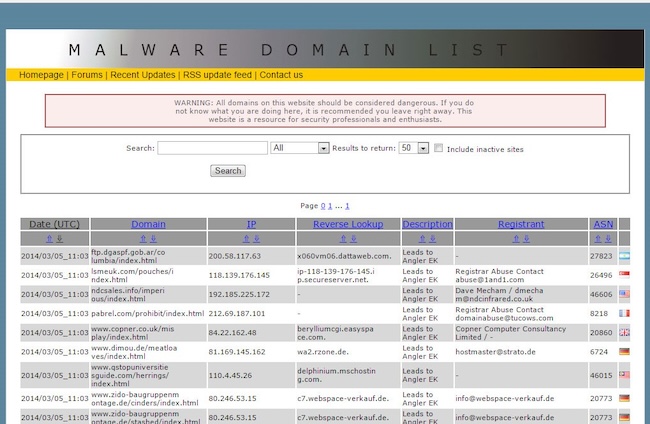This screenshot has height=424, width=650.
Task: Open the search field type dropdown showing All
Action: pyautogui.click(x=300, y=148)
